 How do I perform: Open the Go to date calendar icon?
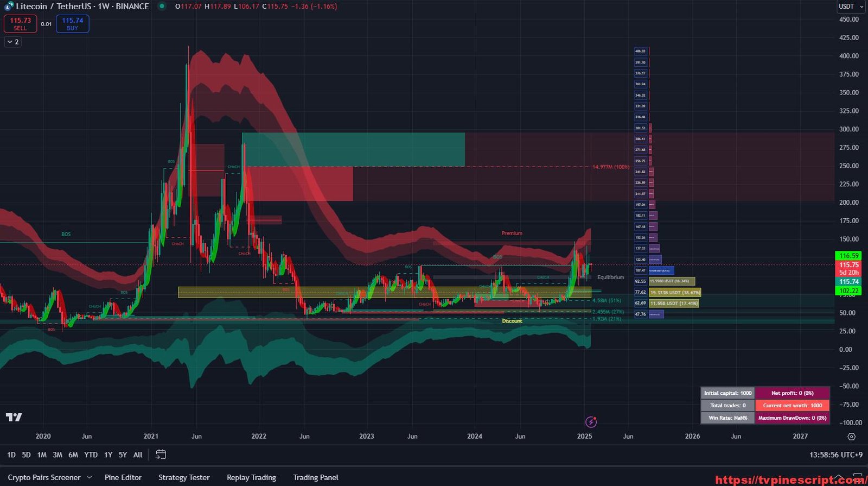pos(161,455)
